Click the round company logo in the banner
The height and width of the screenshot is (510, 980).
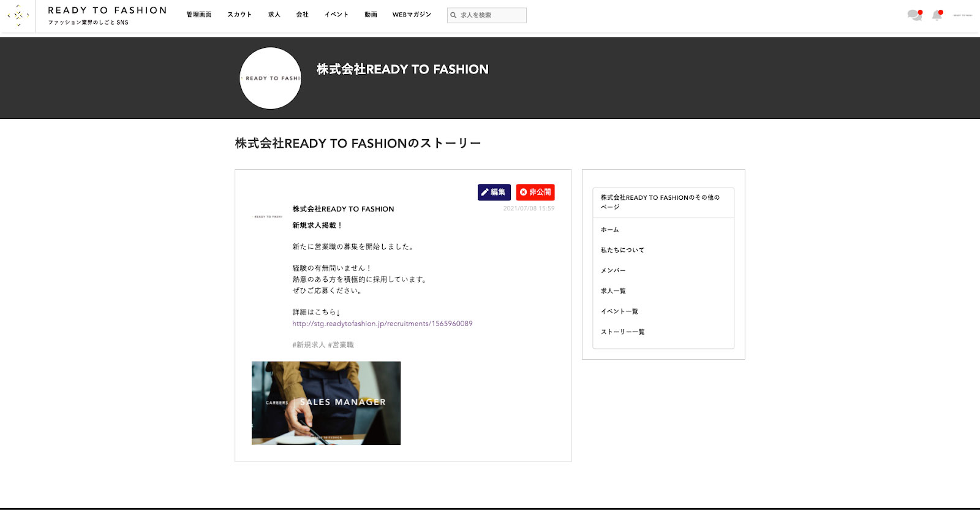click(270, 78)
